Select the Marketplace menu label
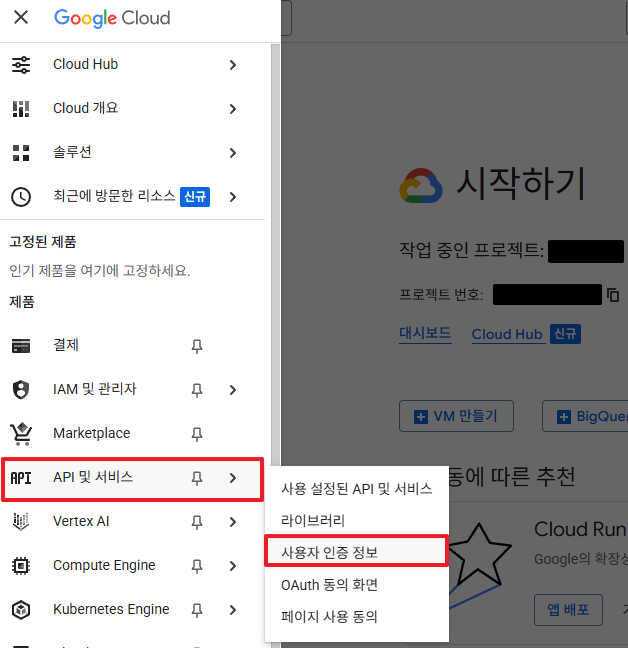The width and height of the screenshot is (628, 648). (x=92, y=433)
